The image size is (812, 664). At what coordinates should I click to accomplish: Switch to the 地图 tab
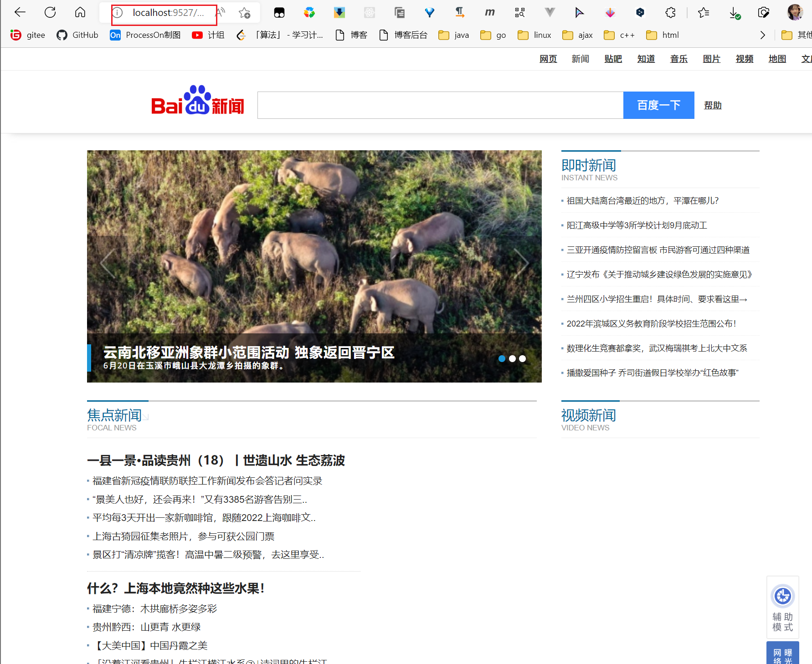pos(777,59)
